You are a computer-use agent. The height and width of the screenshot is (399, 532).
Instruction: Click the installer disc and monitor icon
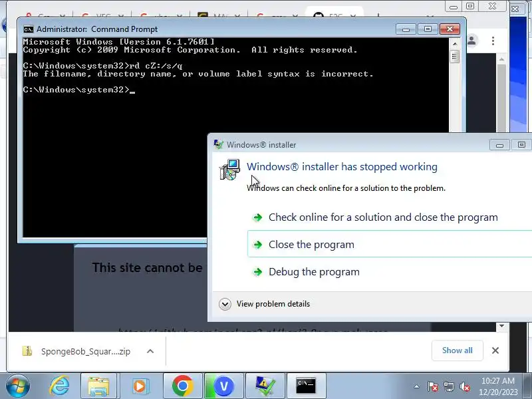(x=229, y=170)
